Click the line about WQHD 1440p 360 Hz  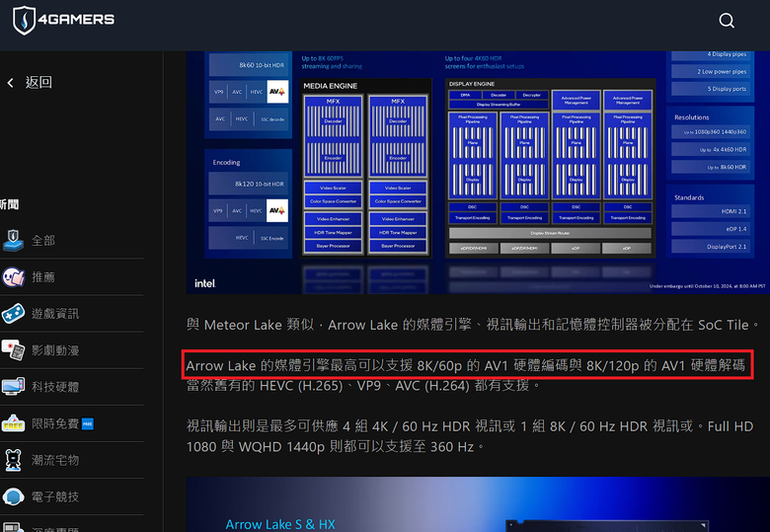pos(336,447)
